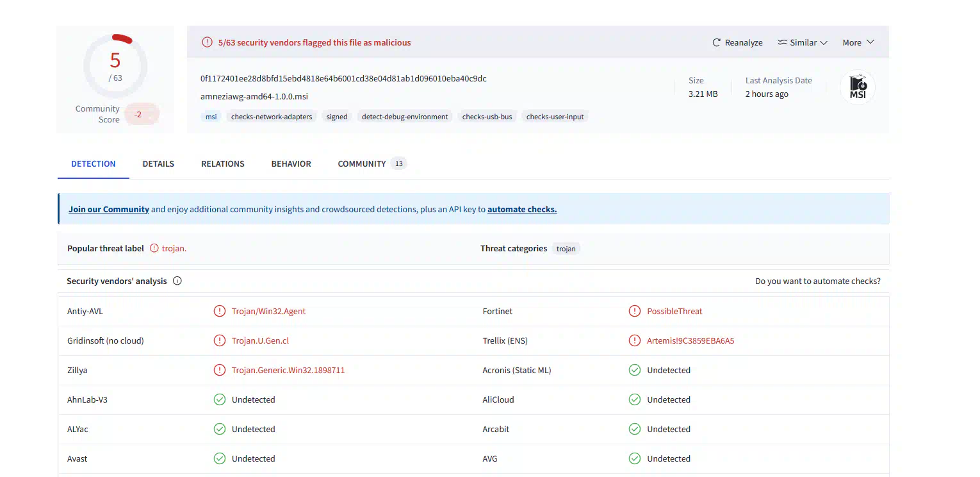This screenshot has width=980, height=477.
Task: Click the green check icon in AhnLab-V3 row
Action: click(x=220, y=399)
